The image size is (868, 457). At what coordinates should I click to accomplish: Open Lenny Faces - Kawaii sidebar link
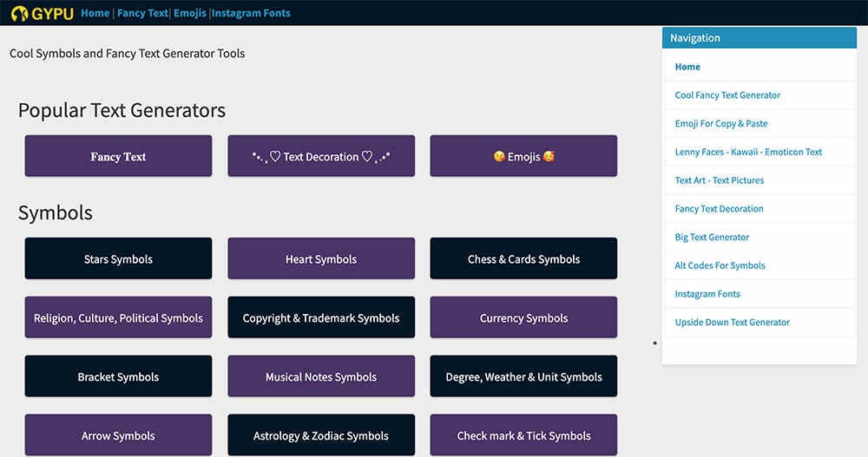point(748,152)
